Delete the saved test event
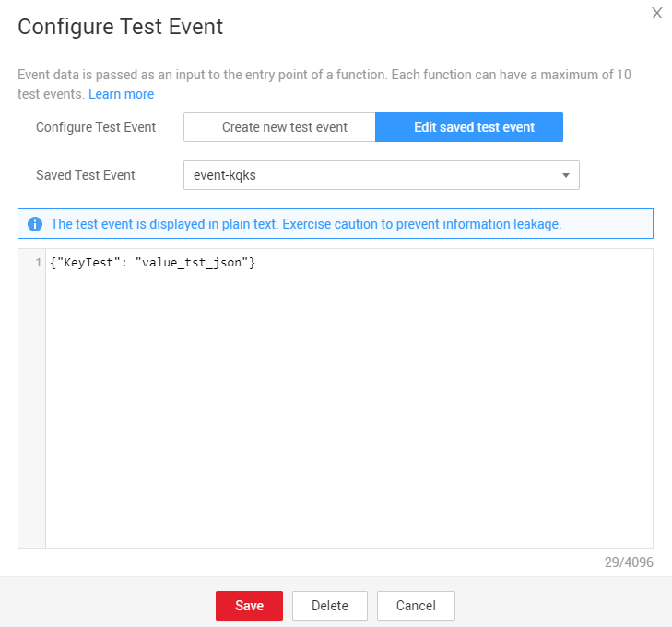The width and height of the screenshot is (672, 627). point(329,606)
